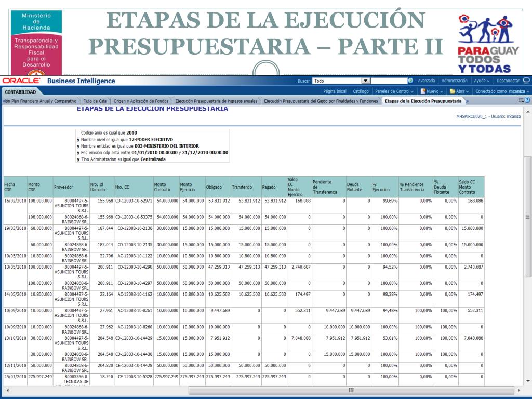Click the MHSPIRCU020_1 - Usuario: mcaniza text
This screenshot has width=532, height=399.
click(x=488, y=116)
